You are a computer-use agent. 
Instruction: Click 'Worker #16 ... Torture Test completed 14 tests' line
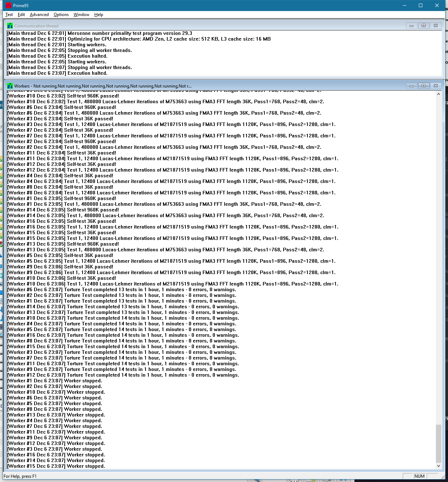tap(123, 335)
